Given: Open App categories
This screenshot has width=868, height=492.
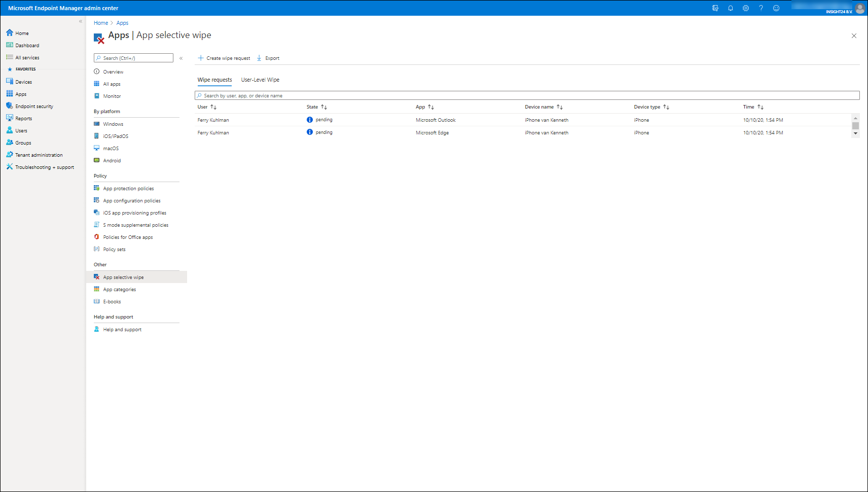Looking at the screenshot, I should pos(119,289).
